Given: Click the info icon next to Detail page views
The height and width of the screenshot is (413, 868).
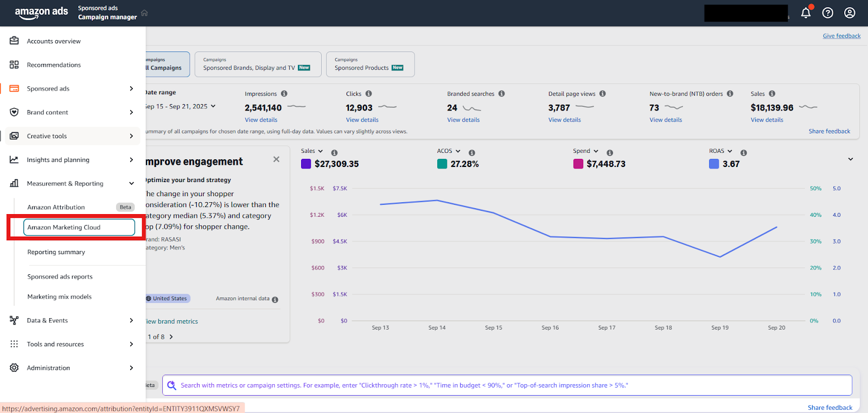Looking at the screenshot, I should point(603,94).
